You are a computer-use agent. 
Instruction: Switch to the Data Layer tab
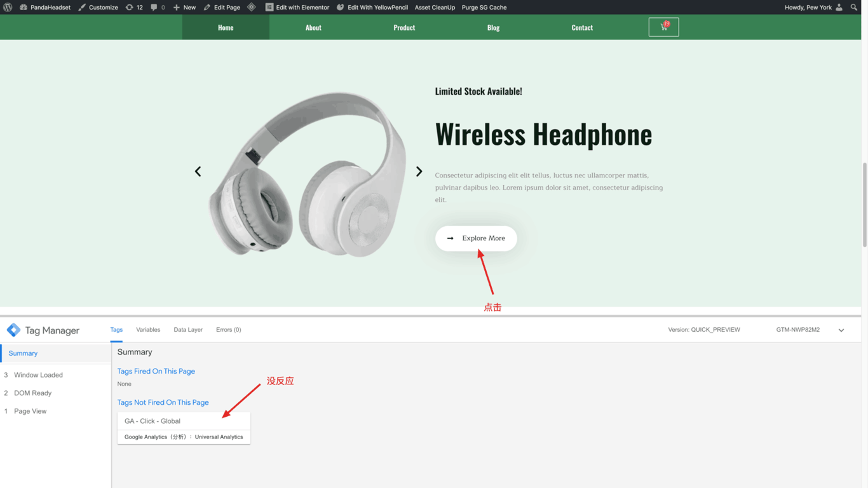click(188, 330)
